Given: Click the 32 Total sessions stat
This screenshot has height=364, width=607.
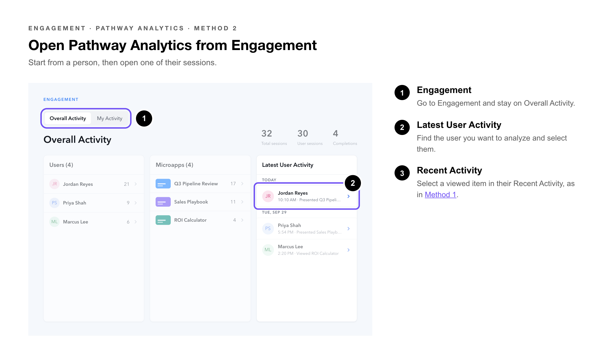Looking at the screenshot, I should [x=274, y=137].
